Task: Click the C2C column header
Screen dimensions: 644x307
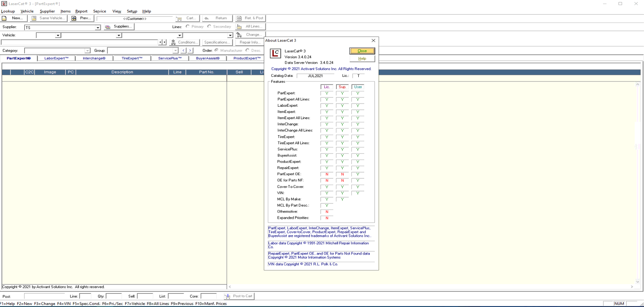Action: tap(29, 72)
